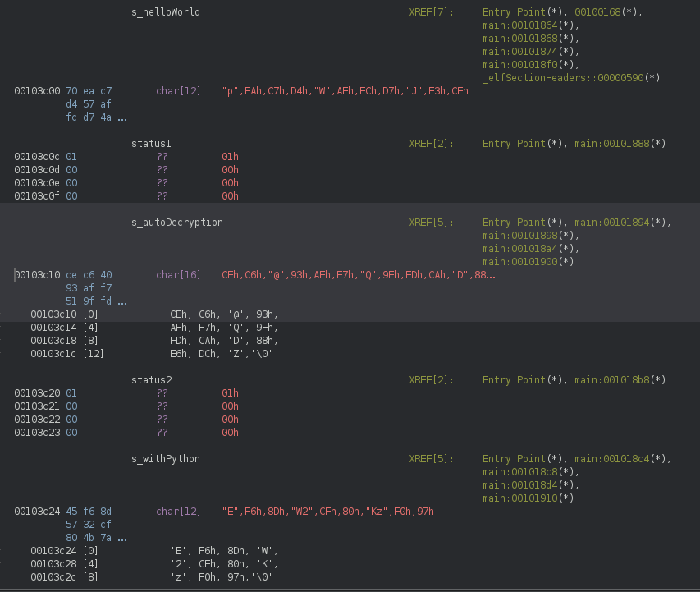
Task: Go to xref main:00101864(*)
Action: 528,25
